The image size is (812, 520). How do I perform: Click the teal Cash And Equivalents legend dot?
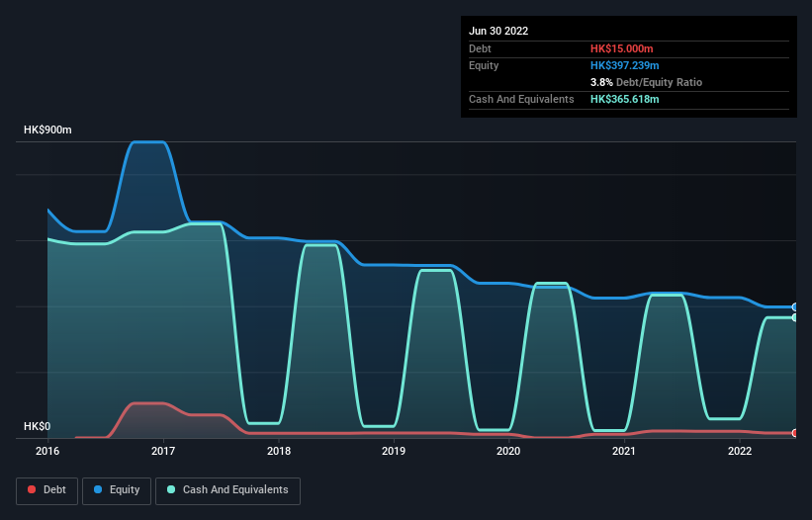(171, 489)
